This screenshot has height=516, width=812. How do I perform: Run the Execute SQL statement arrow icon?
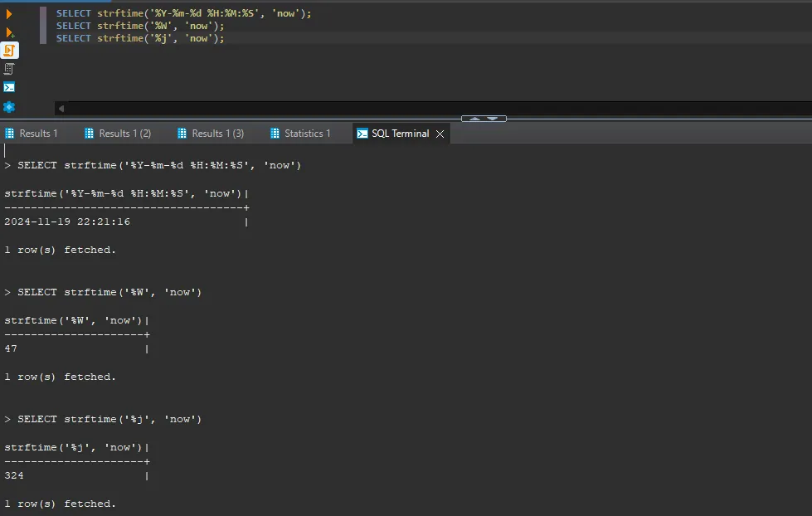coord(9,14)
